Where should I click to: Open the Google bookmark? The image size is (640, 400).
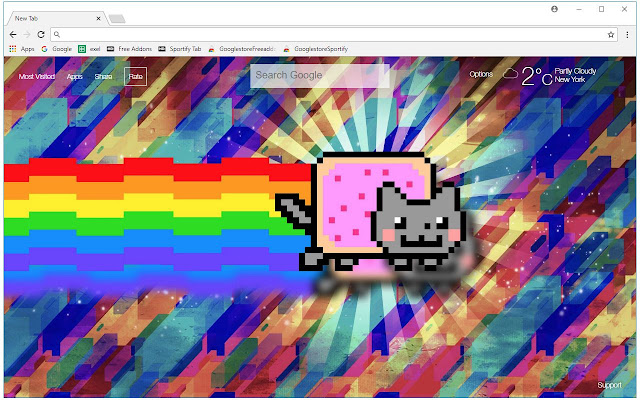tap(56, 49)
